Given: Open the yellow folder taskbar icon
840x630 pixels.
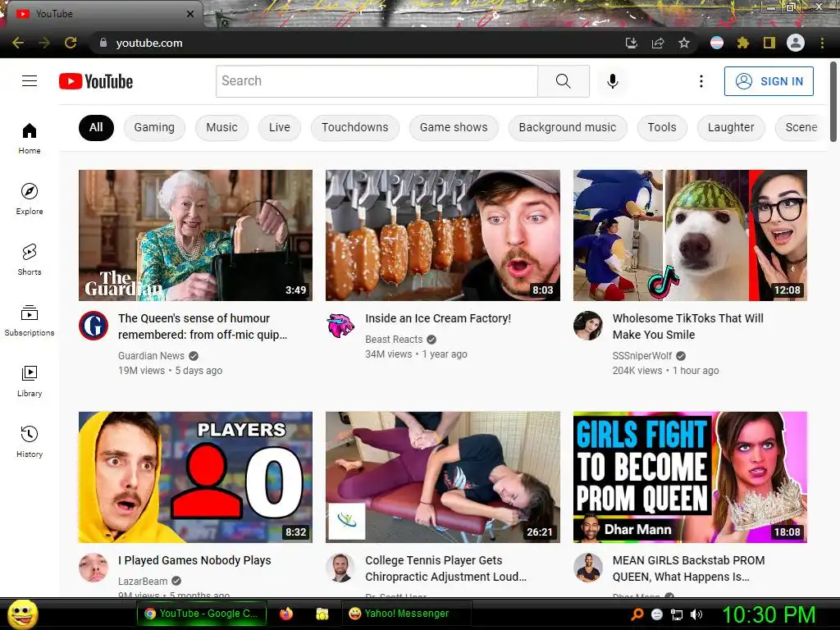Looking at the screenshot, I should click(322, 614).
